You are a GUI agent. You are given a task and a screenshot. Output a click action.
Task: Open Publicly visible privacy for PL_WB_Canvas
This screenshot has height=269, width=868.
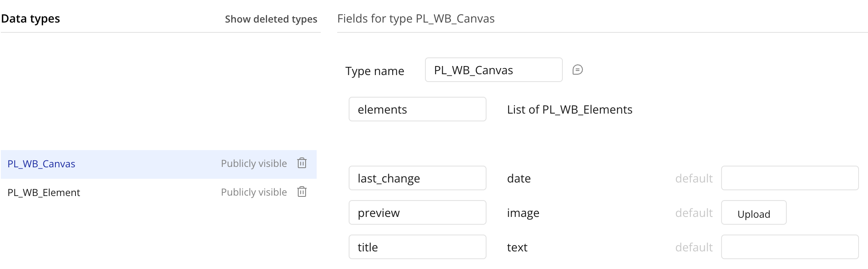(254, 164)
